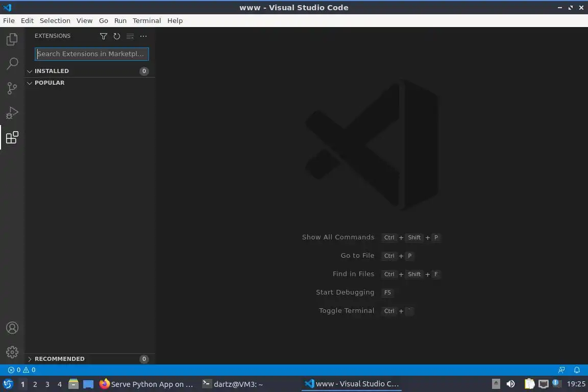The image size is (588, 392).
Task: Click the errors count in status bar
Action: click(x=14, y=370)
